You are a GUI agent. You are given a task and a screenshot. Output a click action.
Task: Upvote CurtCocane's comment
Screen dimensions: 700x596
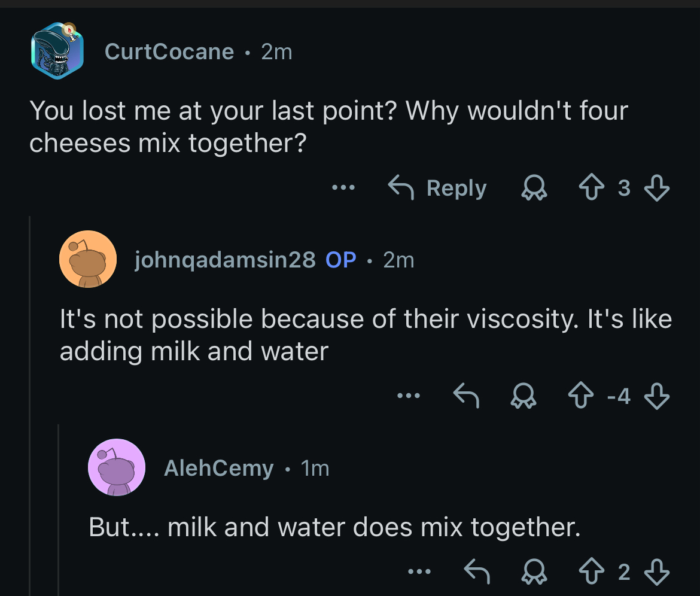pos(591,189)
